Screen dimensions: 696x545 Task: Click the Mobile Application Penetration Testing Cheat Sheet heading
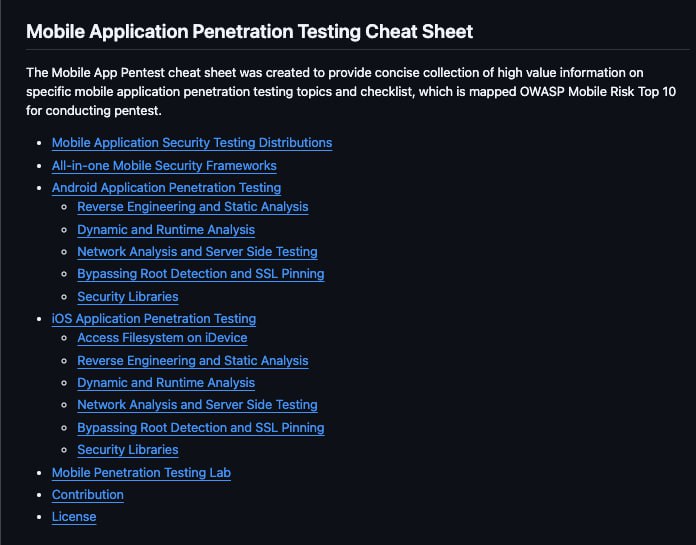coord(249,32)
